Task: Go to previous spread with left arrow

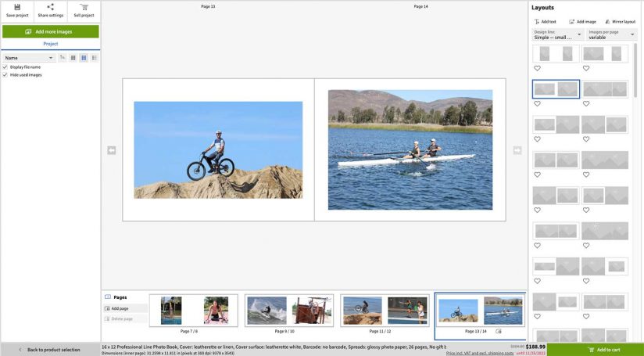Action: coord(112,150)
